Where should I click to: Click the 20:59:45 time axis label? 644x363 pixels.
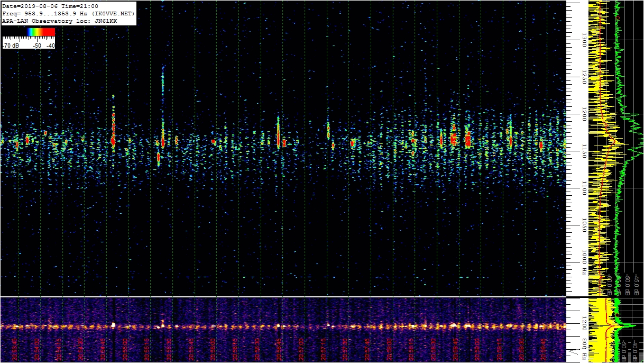(544, 348)
